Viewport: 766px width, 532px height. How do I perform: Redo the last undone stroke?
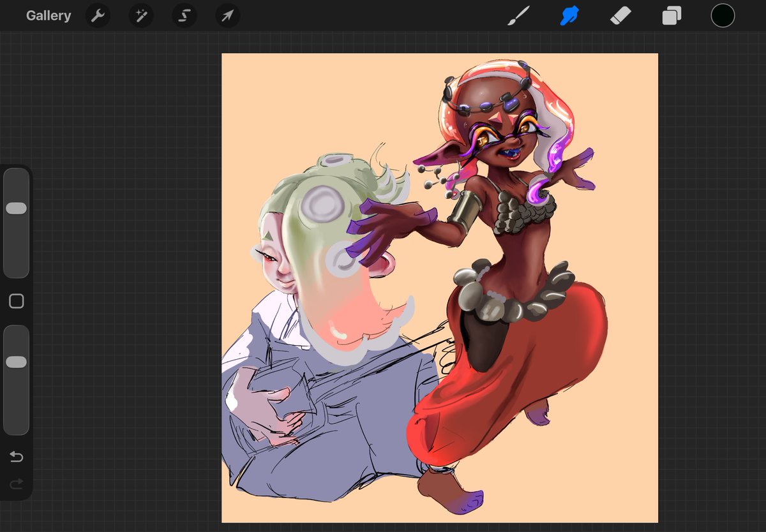(17, 484)
